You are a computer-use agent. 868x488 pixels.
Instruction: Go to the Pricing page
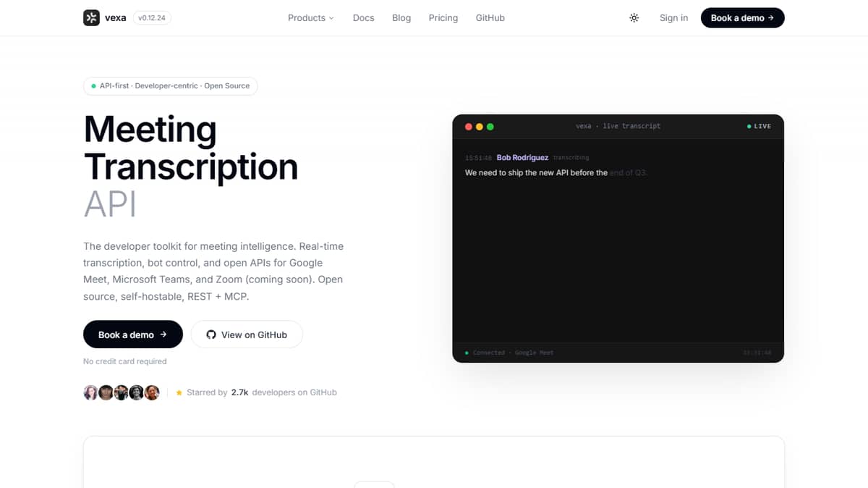(x=443, y=18)
